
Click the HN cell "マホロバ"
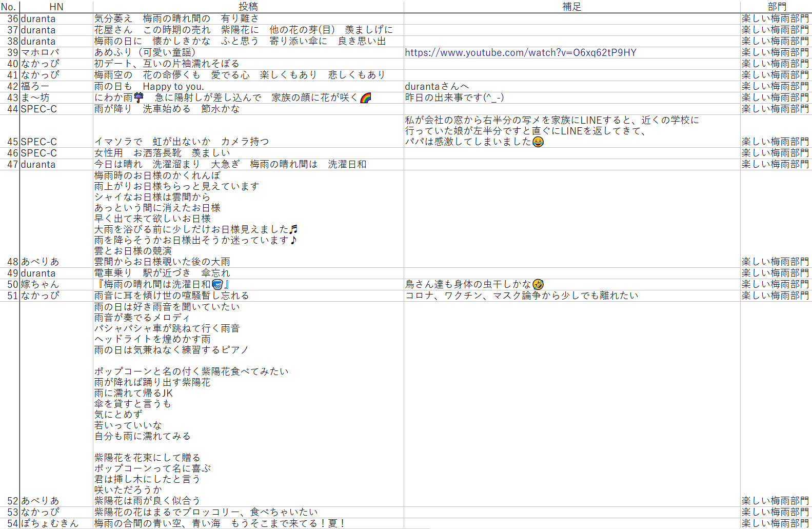[x=40, y=52]
